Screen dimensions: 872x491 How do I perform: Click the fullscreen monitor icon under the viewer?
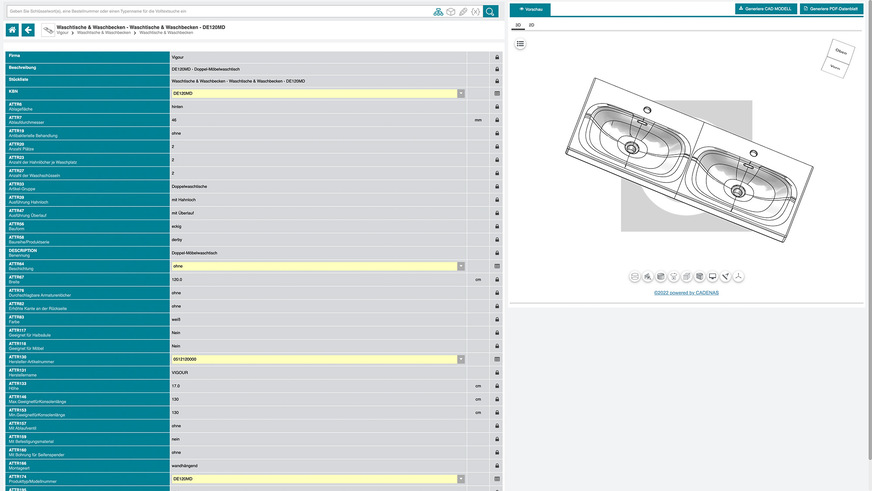[x=712, y=276]
